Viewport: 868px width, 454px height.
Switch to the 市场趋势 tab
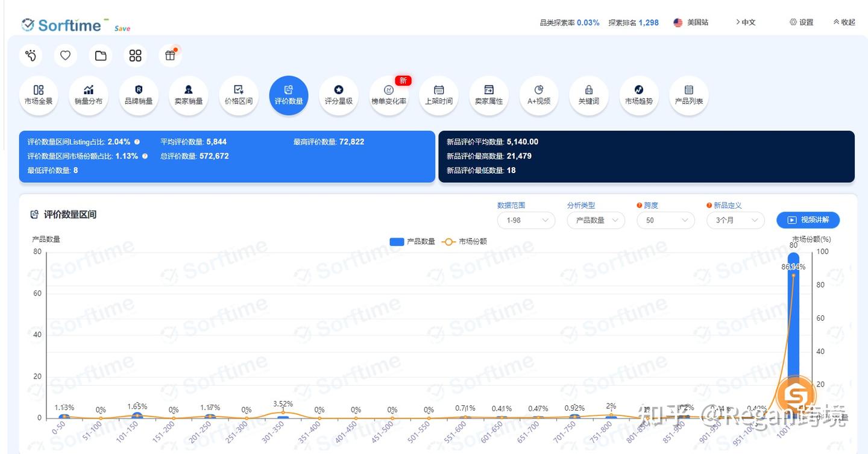[639, 95]
